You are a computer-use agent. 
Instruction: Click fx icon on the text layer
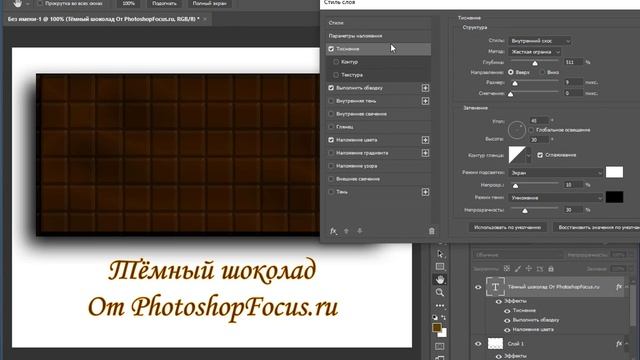(619, 287)
